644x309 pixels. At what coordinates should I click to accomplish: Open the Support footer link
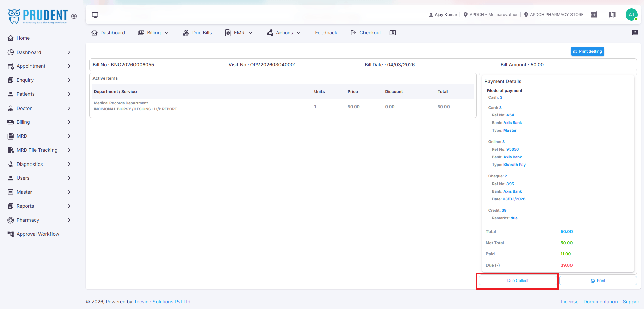(631, 302)
